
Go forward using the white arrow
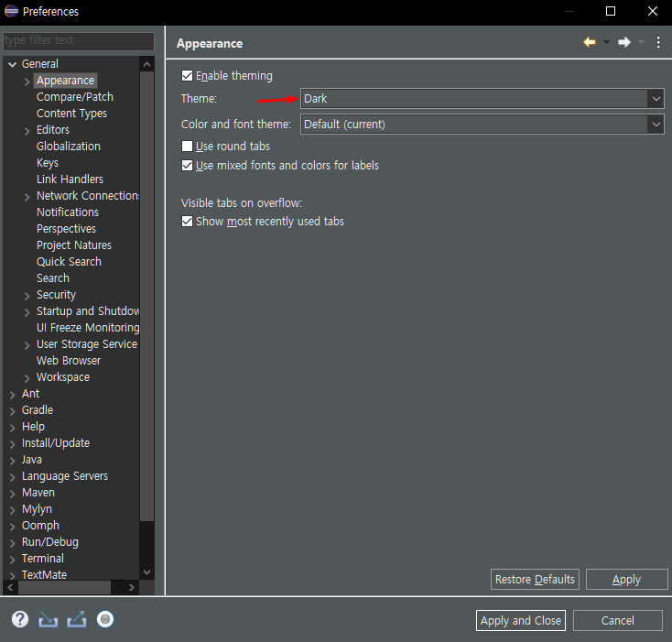[x=624, y=42]
